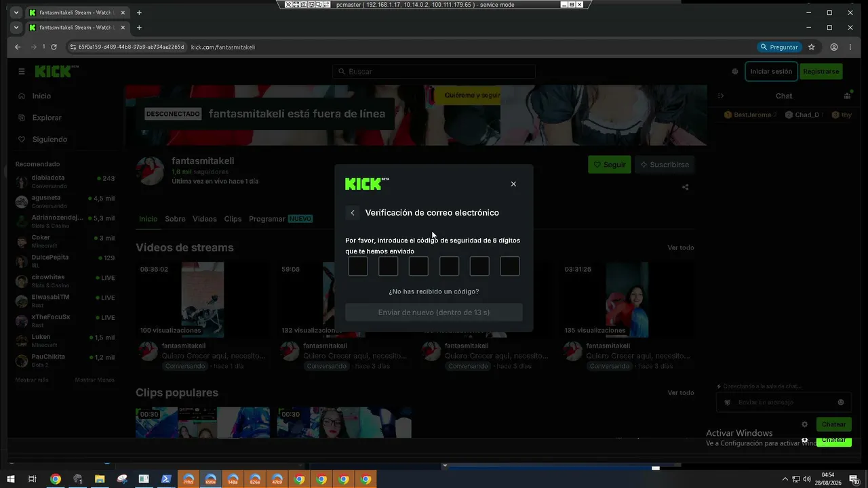Reload the page in the browser
The width and height of the screenshot is (868, 488).
click(54, 47)
